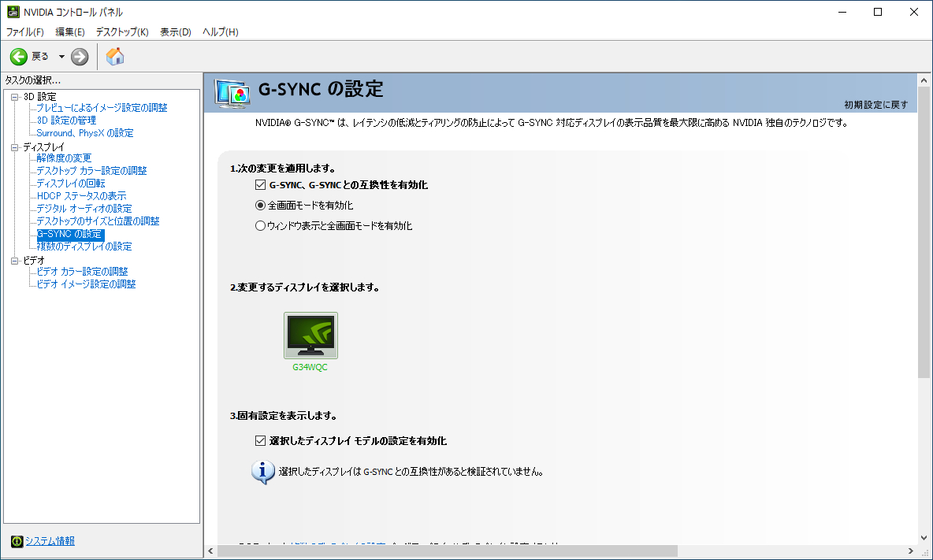Open the ファイル(F) menu
Screen dimensions: 933x560
tap(25, 32)
